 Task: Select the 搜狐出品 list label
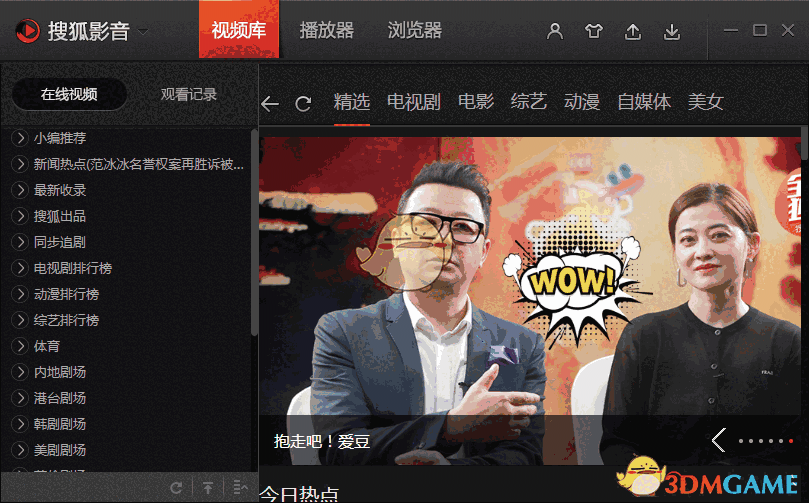pyautogui.click(x=60, y=216)
